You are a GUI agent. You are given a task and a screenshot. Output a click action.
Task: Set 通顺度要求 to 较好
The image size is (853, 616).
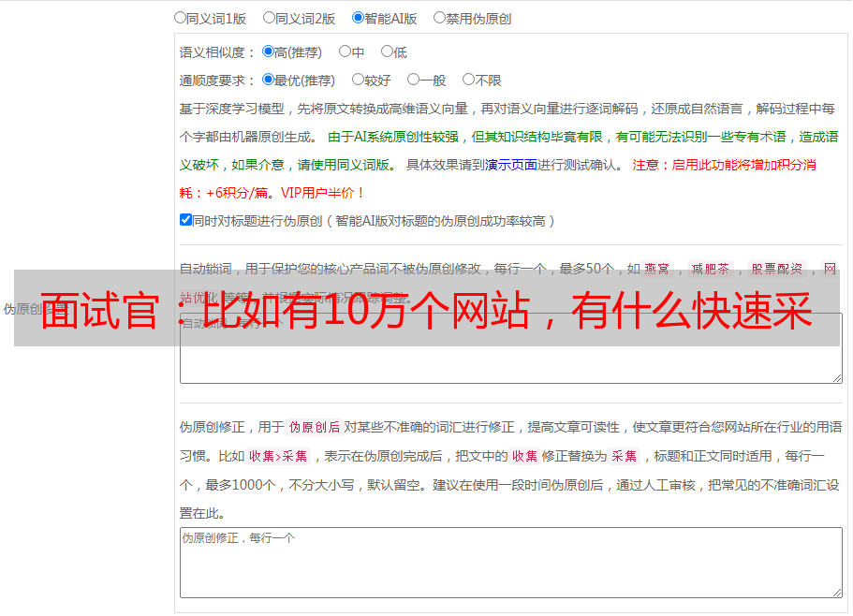(x=358, y=80)
